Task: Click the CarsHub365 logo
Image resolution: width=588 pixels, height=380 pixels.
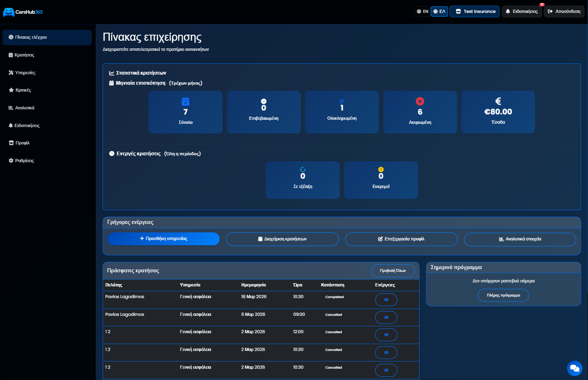Action: 23,12
